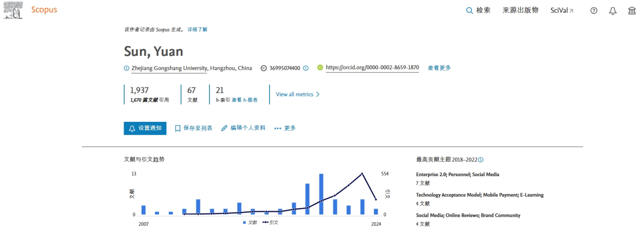Expand View all metrics

coord(298,94)
